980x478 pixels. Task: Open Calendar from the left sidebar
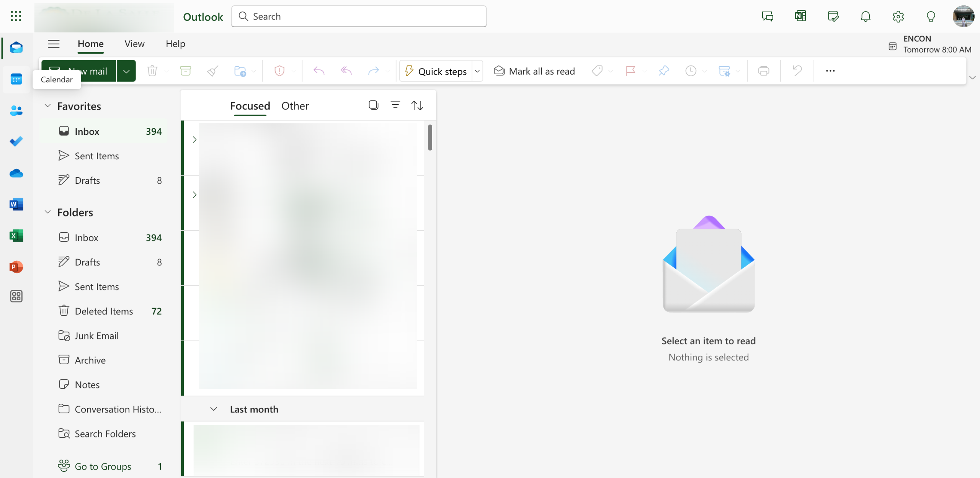coord(16,79)
